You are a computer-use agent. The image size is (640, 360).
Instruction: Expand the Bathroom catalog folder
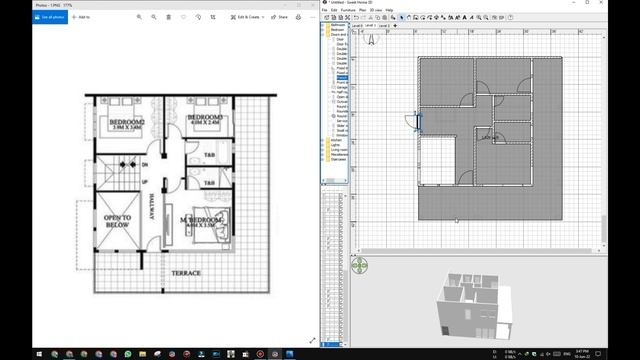click(323, 25)
